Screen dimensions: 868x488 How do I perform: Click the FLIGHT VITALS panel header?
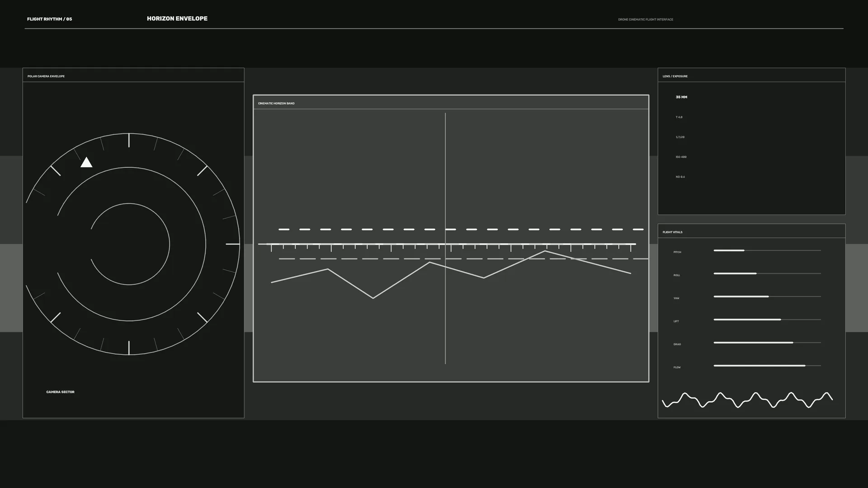tap(751, 231)
